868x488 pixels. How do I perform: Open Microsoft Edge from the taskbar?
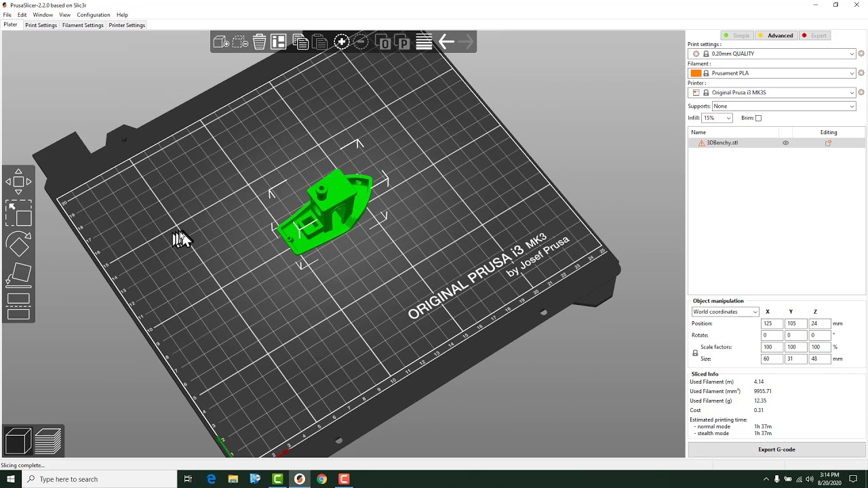pyautogui.click(x=211, y=479)
